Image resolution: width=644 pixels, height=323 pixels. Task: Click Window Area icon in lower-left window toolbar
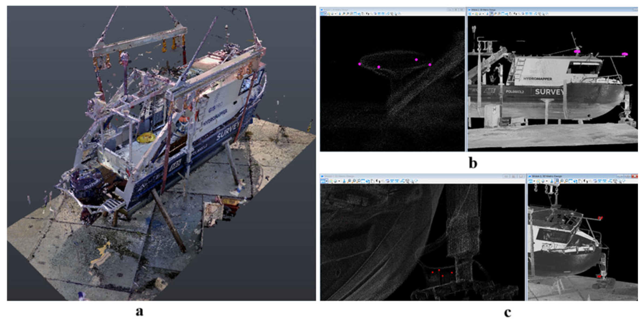click(359, 181)
